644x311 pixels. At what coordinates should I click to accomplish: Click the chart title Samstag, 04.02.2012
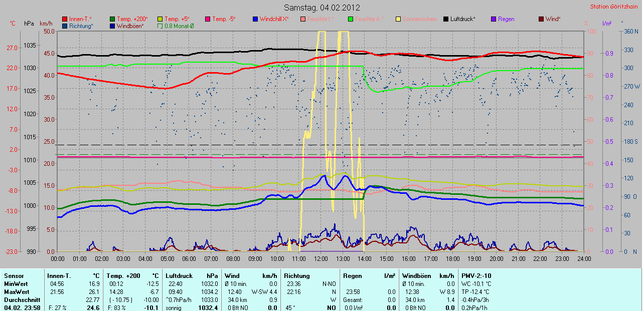(321, 8)
